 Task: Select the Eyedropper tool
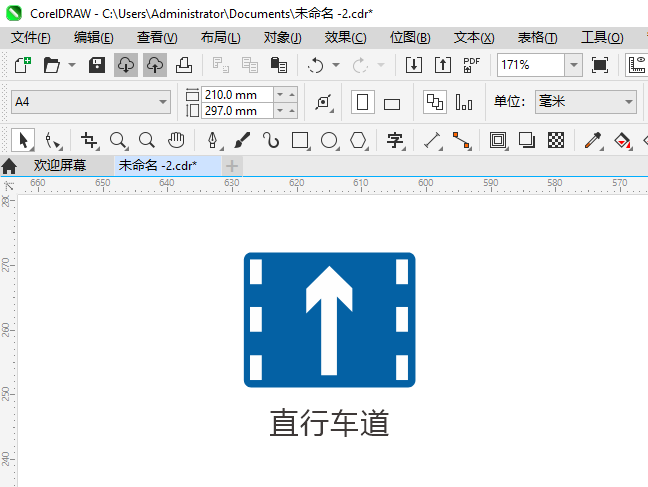pos(593,141)
